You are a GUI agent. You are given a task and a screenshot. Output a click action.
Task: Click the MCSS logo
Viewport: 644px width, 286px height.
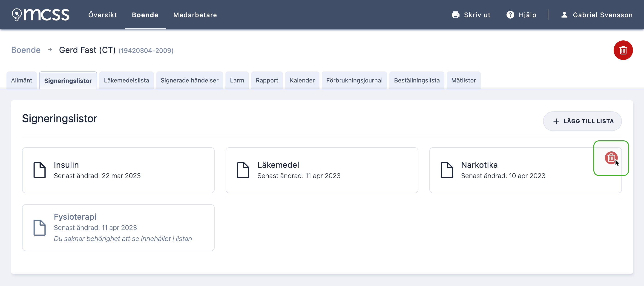coord(41,14)
